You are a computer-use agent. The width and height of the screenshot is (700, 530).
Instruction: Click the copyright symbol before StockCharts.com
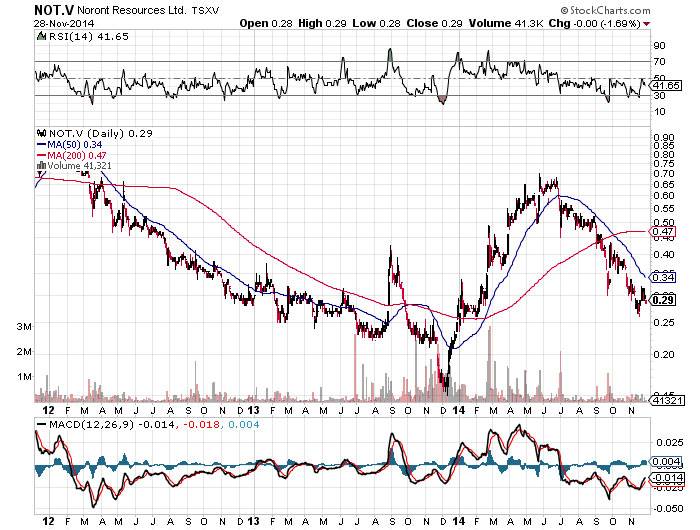point(591,9)
